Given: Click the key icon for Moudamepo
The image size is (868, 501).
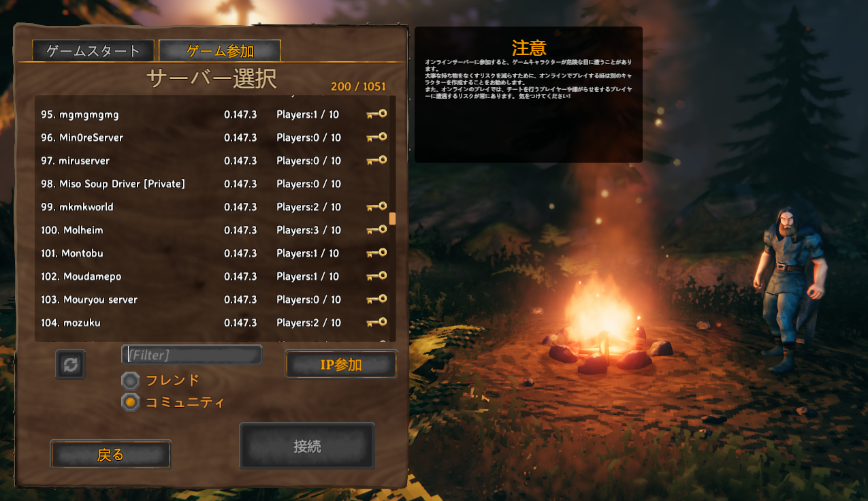Looking at the screenshot, I should click(376, 276).
